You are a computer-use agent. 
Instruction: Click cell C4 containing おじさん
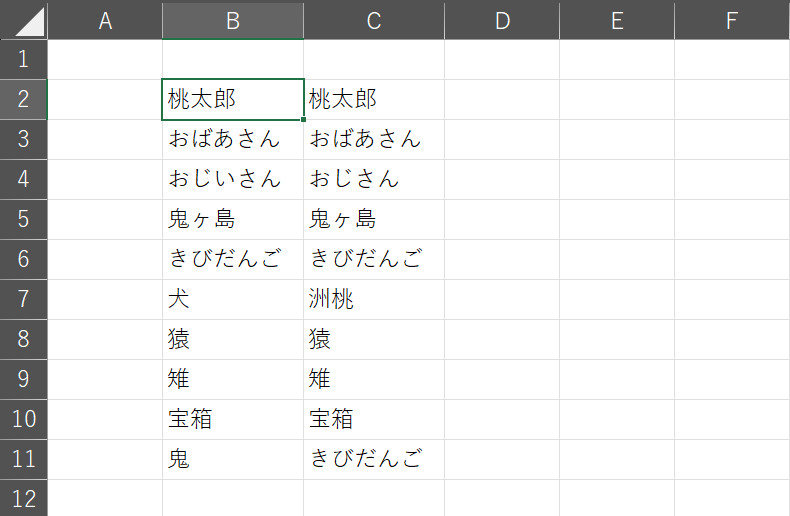pyautogui.click(x=374, y=180)
